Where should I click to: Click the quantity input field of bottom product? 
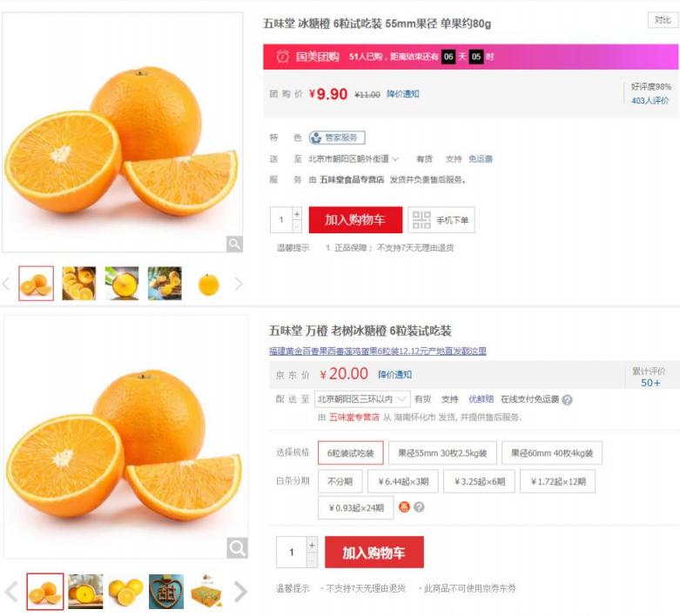coord(292,552)
